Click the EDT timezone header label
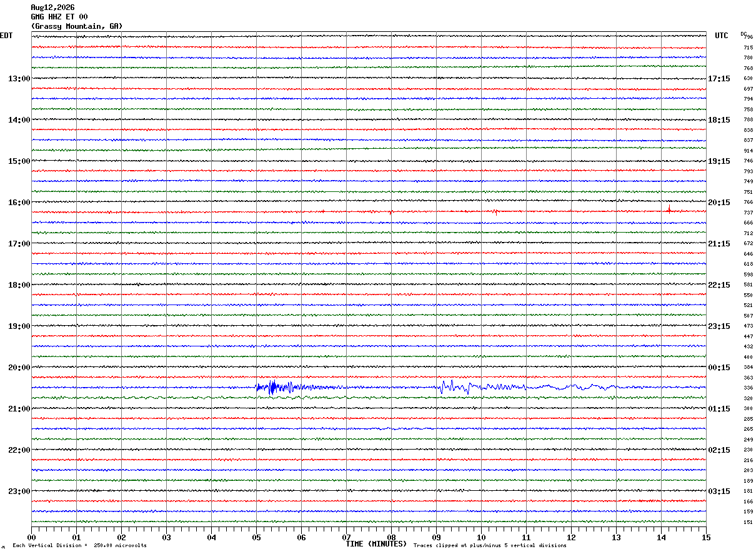 point(6,36)
